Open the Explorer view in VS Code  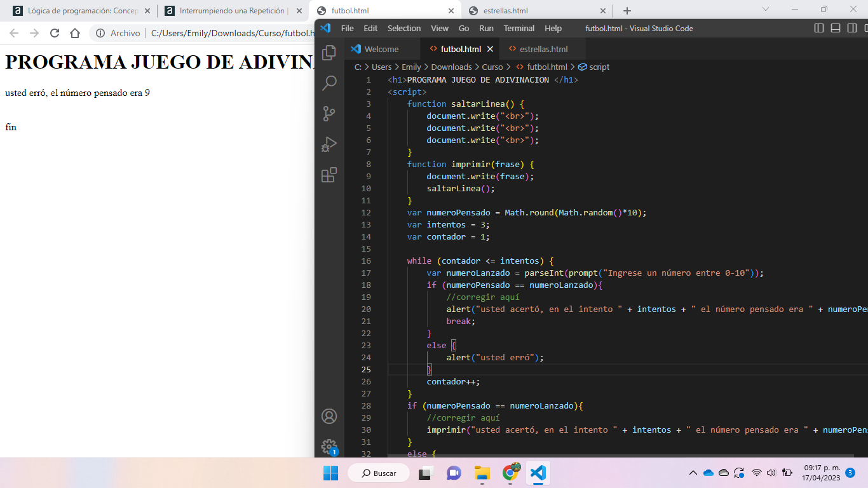(329, 53)
